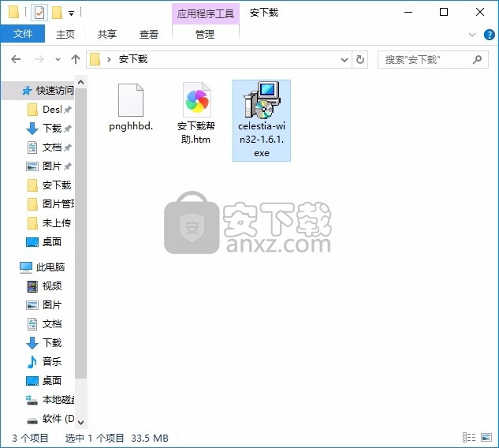499x448 pixels.
Task: Open 音乐 under 此电脑
Action: tap(45, 362)
